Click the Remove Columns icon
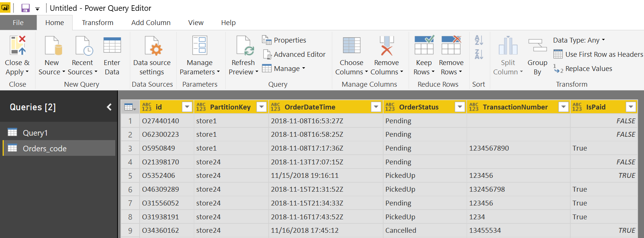Viewport: 644px width, 238px height. pos(387,45)
